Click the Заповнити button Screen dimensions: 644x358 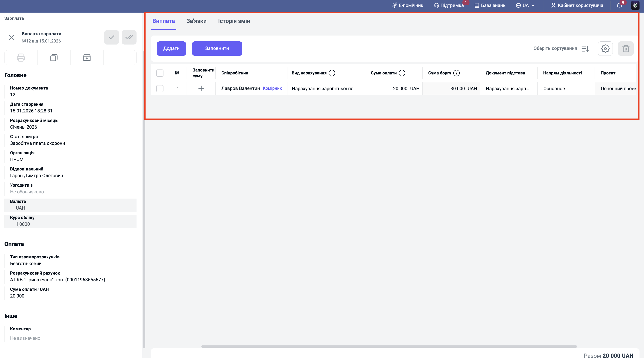(x=217, y=49)
